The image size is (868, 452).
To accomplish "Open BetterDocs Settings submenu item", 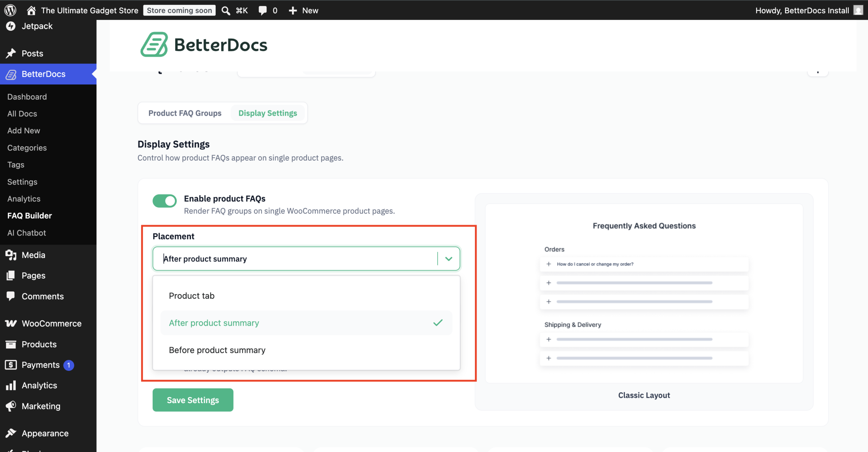I will [22, 182].
